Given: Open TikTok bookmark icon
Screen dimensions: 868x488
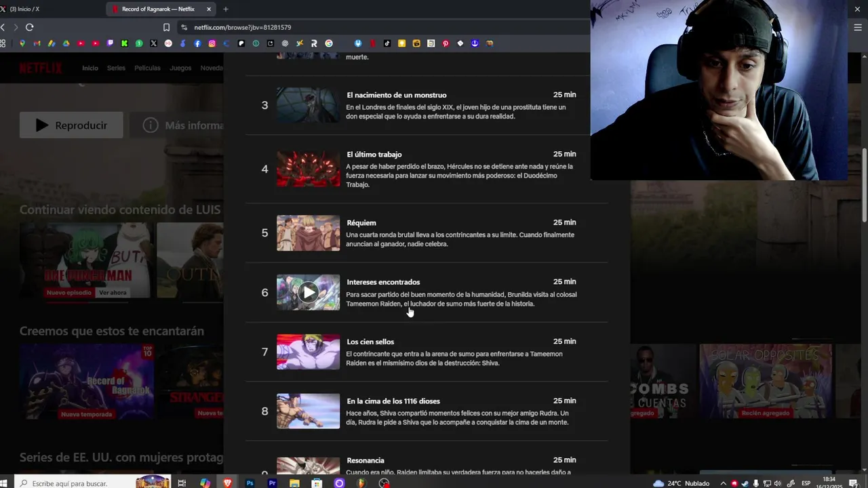Looking at the screenshot, I should [x=387, y=43].
